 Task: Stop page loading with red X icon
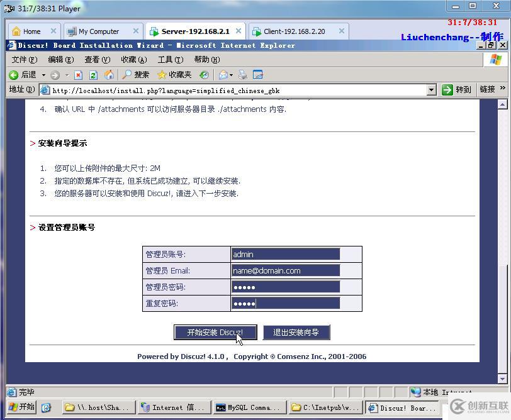click(78, 75)
